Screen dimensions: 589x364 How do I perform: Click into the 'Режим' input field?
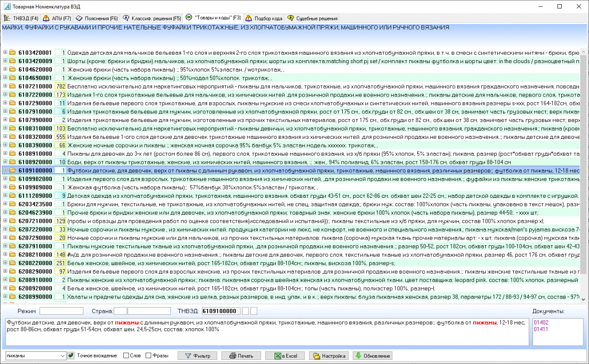pyautogui.click(x=61, y=311)
